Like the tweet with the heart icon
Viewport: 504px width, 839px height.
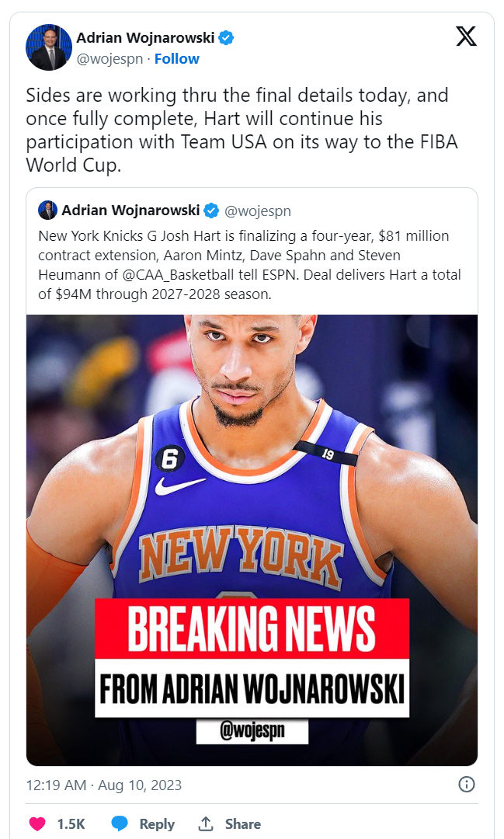37,823
